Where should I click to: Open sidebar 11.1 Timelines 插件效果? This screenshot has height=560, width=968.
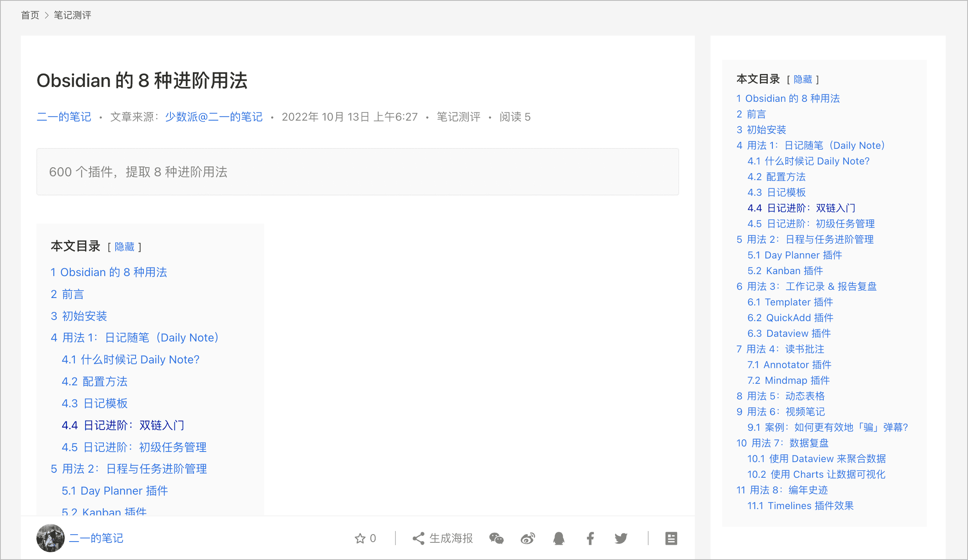coord(801,506)
